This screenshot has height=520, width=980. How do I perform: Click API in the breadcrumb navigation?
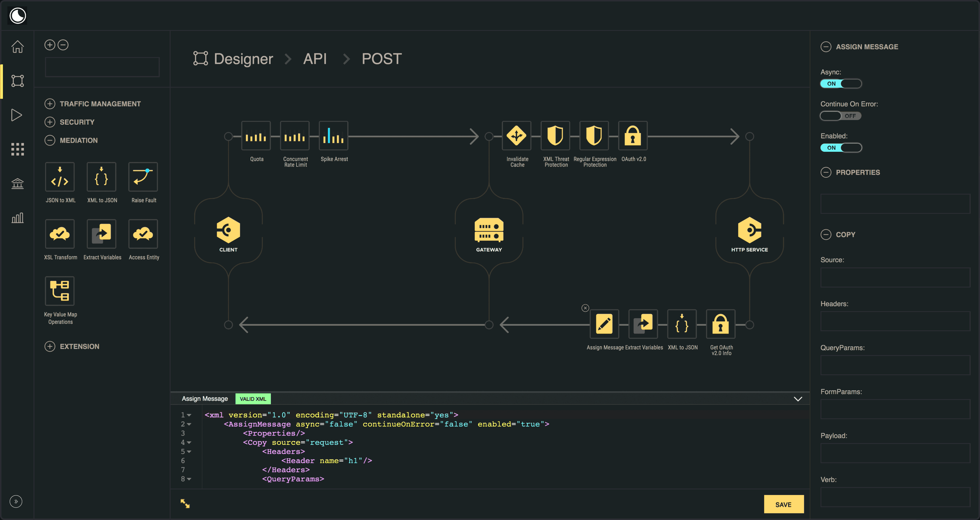coord(315,59)
